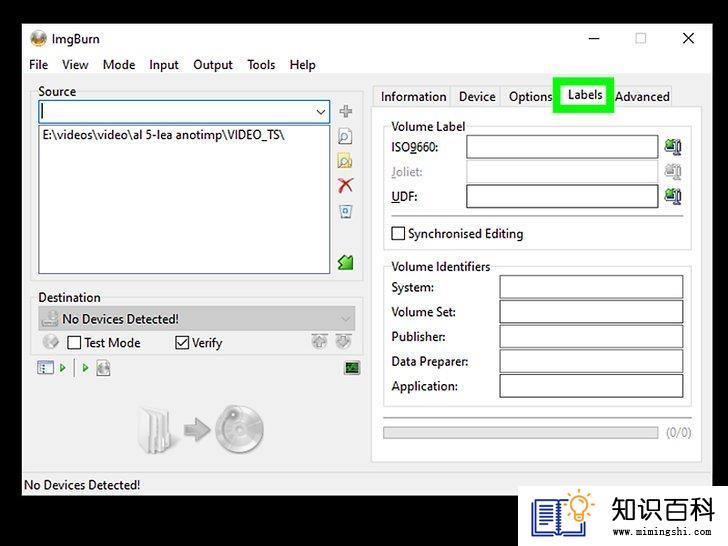Switch to the Advanced tab

[x=642, y=97]
